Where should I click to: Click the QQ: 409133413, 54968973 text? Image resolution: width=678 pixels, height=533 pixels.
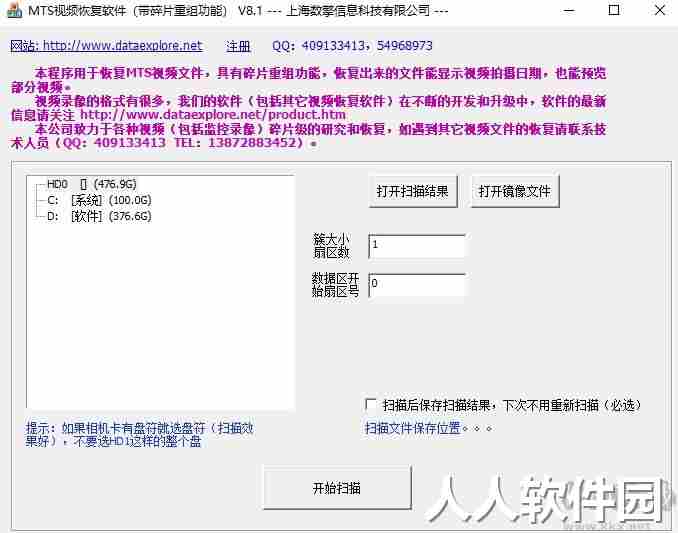pos(352,46)
